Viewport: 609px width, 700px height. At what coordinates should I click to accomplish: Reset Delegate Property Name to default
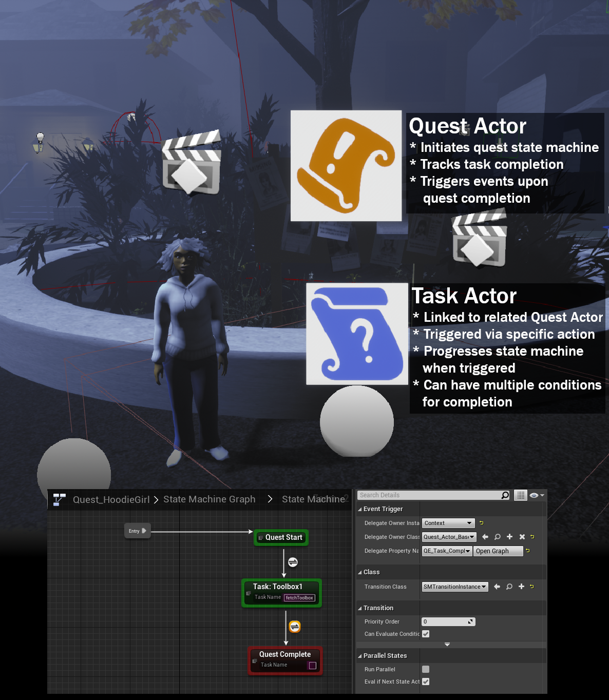(527, 551)
